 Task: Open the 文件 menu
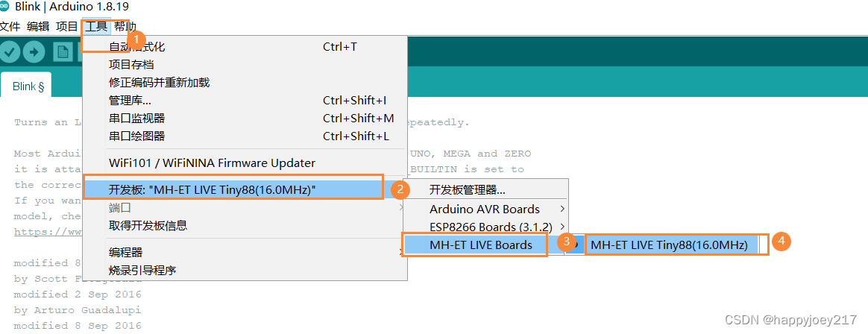click(x=10, y=26)
